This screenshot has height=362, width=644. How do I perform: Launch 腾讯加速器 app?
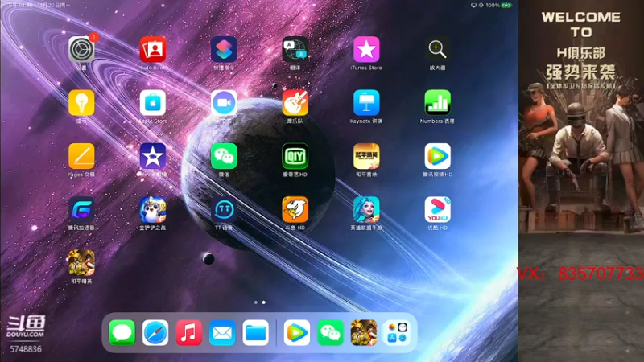click(x=81, y=209)
